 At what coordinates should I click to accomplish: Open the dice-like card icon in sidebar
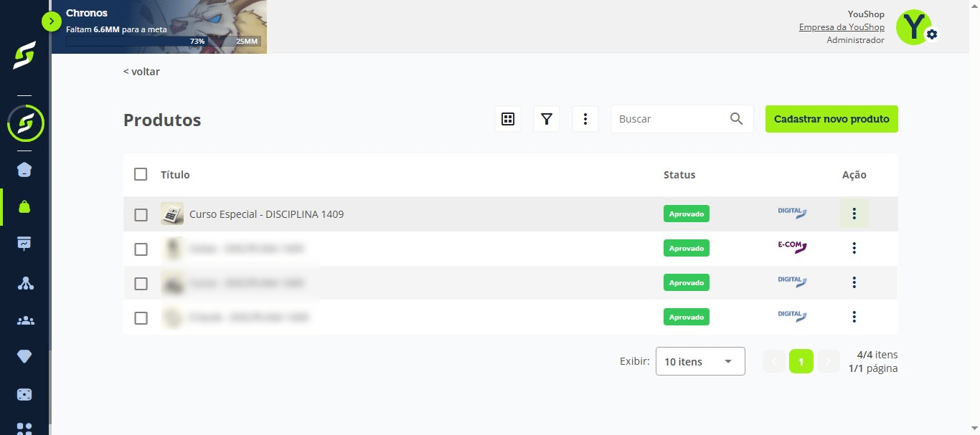click(25, 394)
